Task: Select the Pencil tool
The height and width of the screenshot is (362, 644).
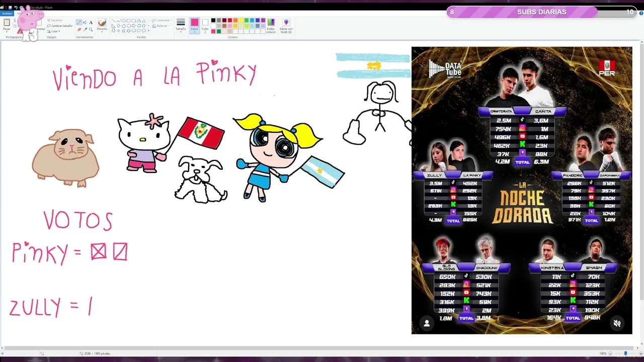Action: tap(79, 23)
